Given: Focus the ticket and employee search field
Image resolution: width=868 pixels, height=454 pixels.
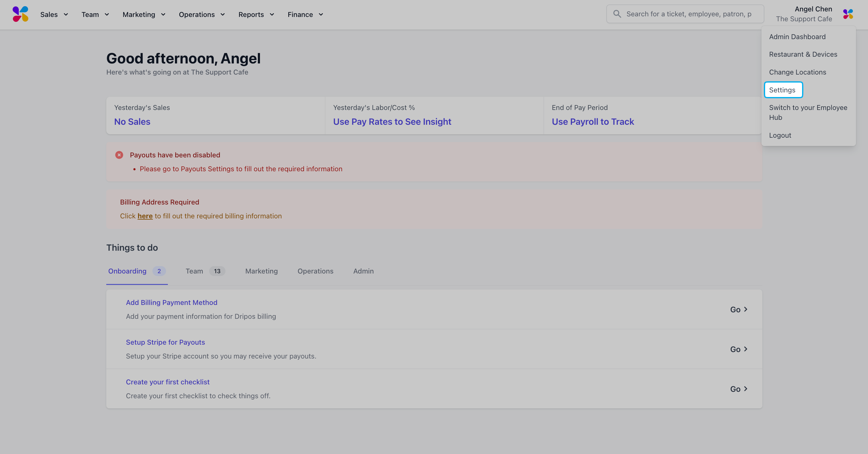Looking at the screenshot, I should click(x=685, y=14).
